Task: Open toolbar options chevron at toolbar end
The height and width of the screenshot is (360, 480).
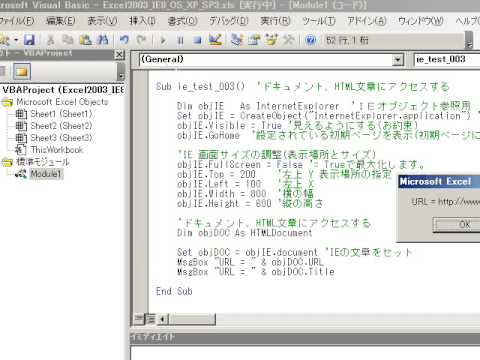Action: coord(469,40)
